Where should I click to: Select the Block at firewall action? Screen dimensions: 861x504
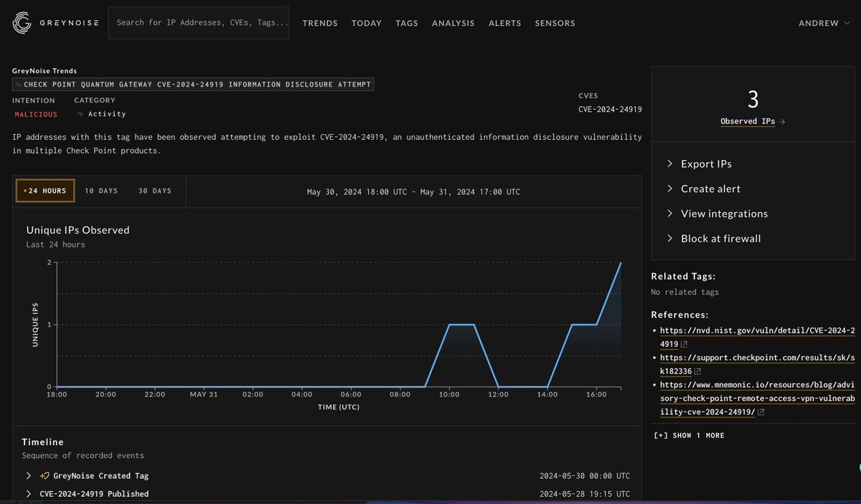click(720, 238)
